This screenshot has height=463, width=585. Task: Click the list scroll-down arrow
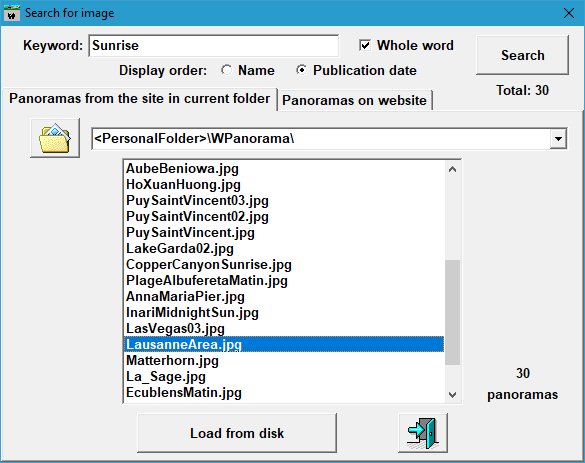tap(453, 394)
